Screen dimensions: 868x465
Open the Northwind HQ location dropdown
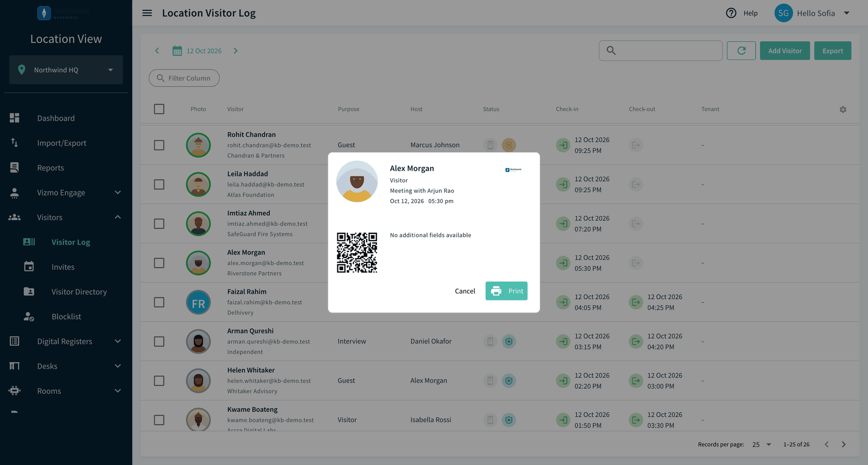(x=66, y=70)
